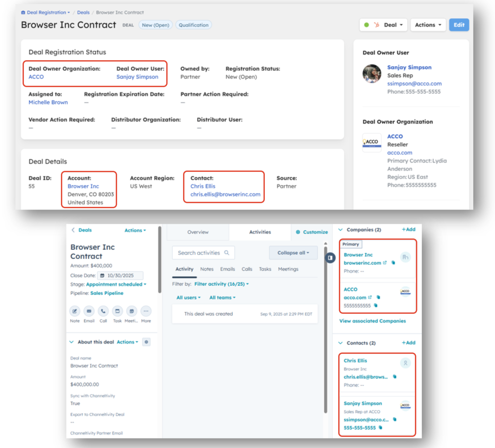Click the Browser Inc company avatar icon
Viewport: 495px width, 448px height.
coord(405,257)
